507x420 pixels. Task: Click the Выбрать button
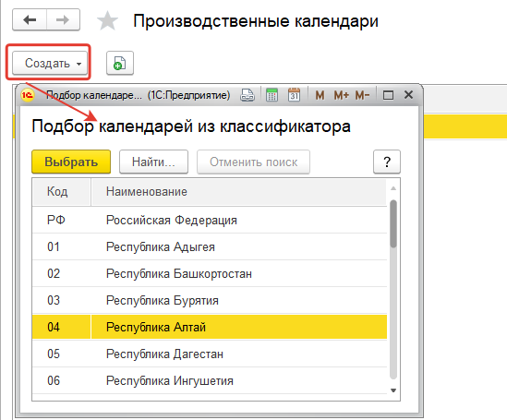71,162
